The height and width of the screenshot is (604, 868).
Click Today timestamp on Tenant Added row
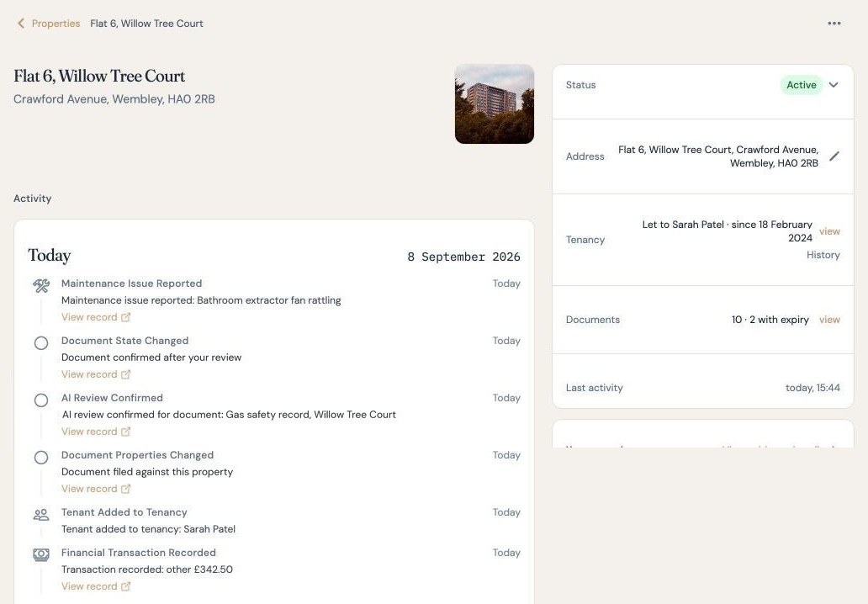tap(506, 512)
